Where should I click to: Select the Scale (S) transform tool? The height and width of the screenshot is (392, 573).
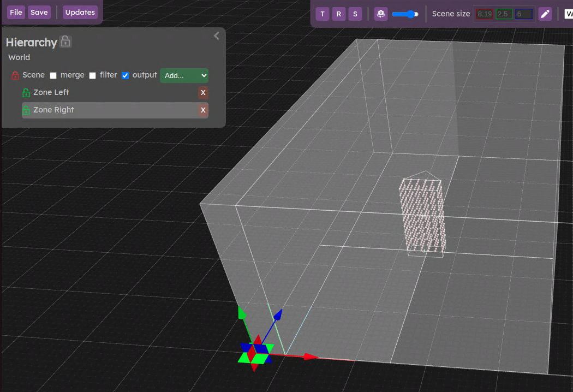coord(355,14)
